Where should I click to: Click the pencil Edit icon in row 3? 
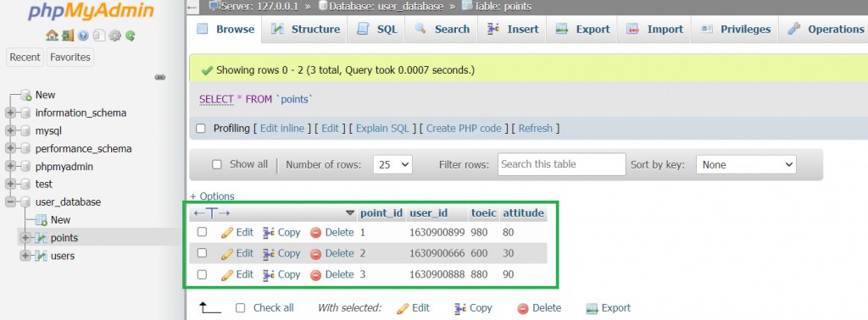pyautogui.click(x=227, y=274)
